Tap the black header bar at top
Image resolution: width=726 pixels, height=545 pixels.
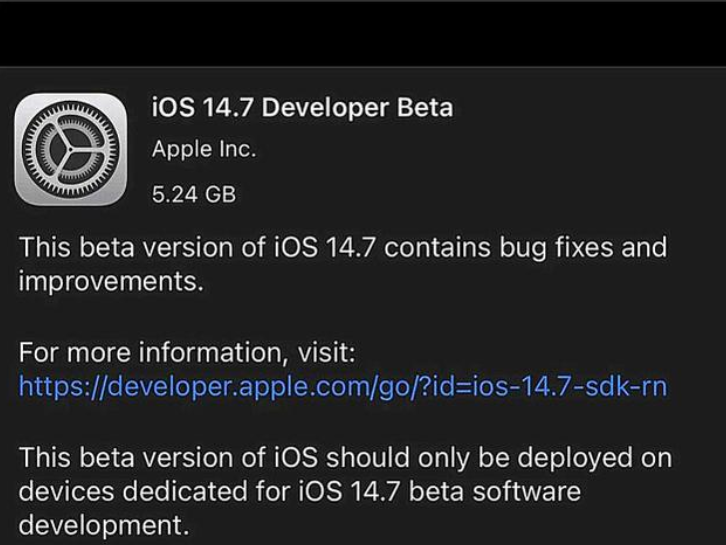pyautogui.click(x=363, y=33)
